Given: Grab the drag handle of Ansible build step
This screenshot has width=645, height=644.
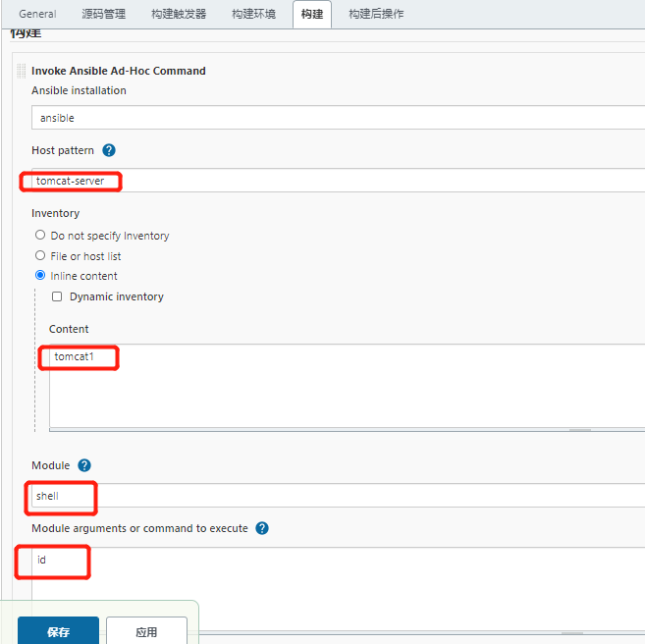Looking at the screenshot, I should click(21, 71).
